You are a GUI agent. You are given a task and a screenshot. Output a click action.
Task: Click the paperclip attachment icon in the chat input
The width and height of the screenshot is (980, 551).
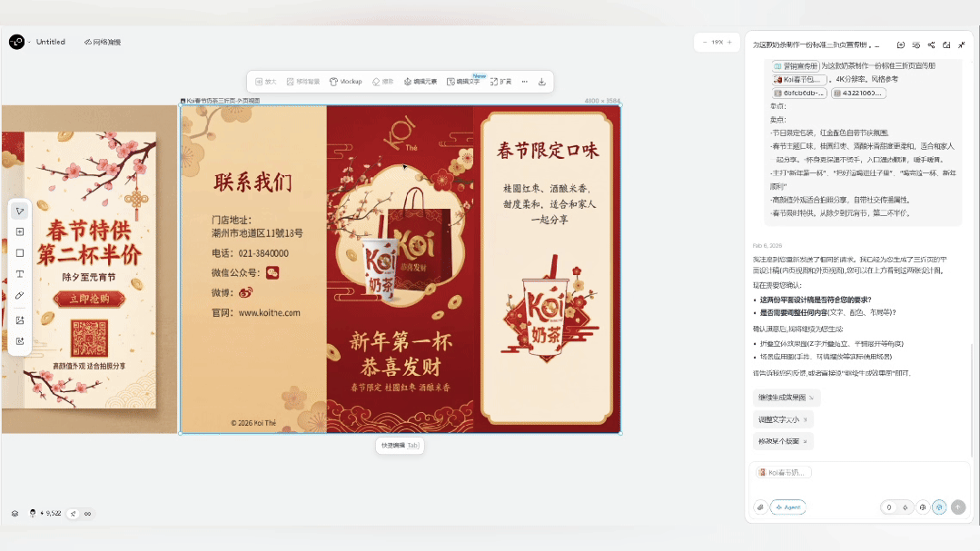coord(761,507)
